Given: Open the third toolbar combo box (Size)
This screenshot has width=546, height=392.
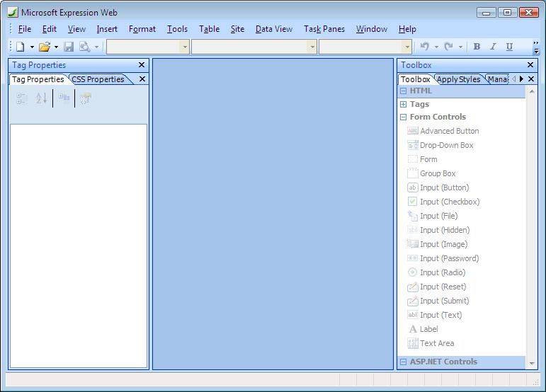Looking at the screenshot, I should 406,47.
